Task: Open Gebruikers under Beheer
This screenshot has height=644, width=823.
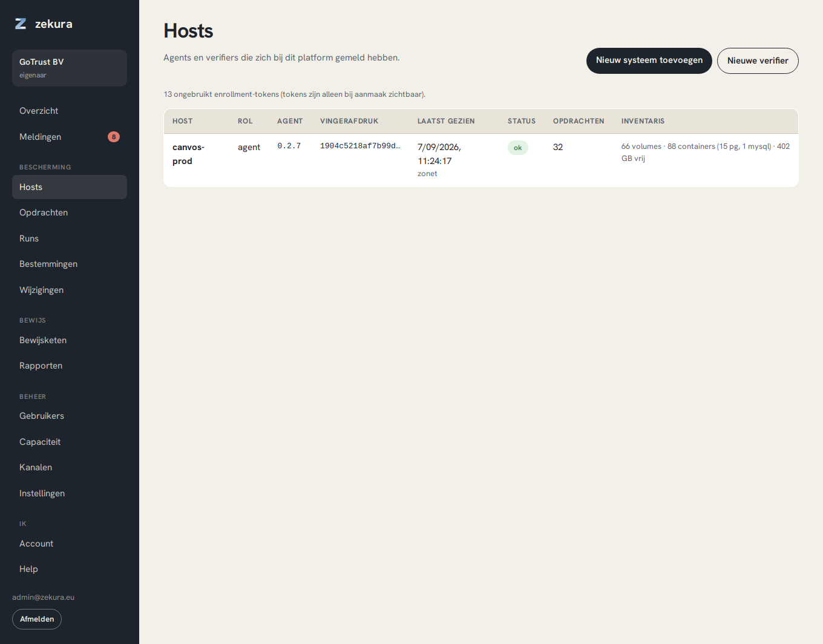Action: [x=70, y=416]
